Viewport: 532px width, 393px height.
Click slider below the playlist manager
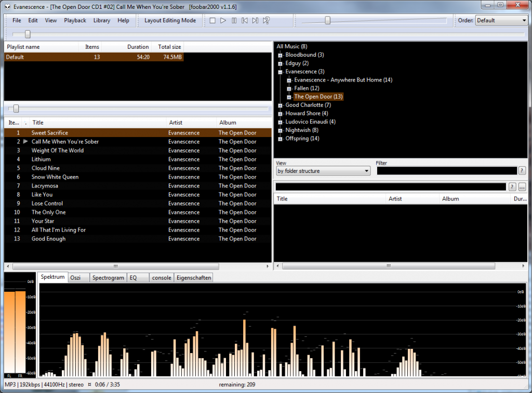(16, 109)
